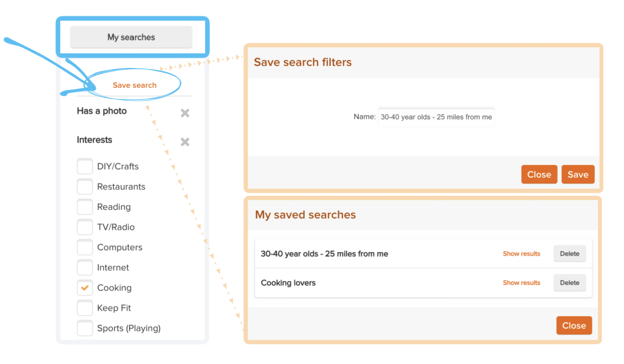Viewport: 624px width, 364px height.
Task: Uncheck the Cooking checkbox
Action: (85, 288)
